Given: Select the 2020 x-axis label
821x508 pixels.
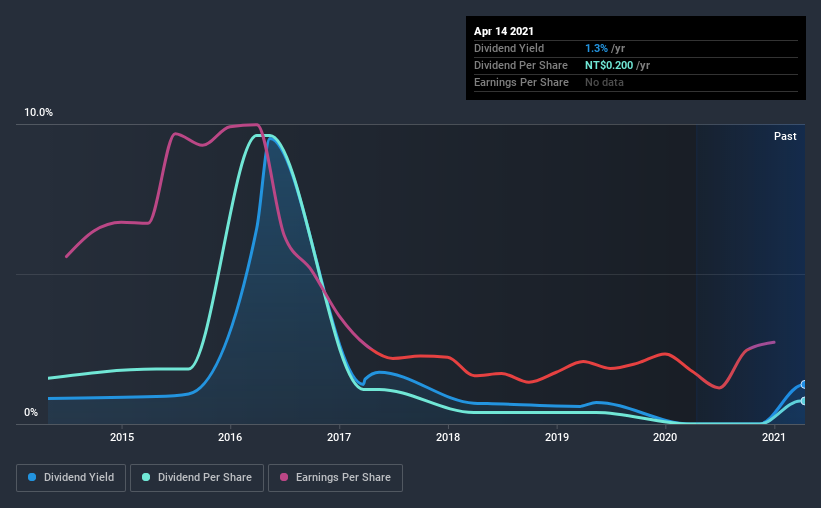Looking at the screenshot, I should click(665, 437).
